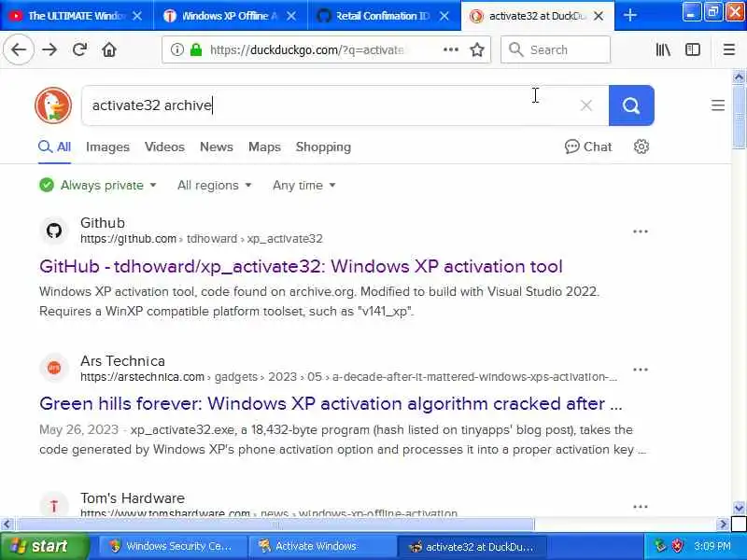
Task: Click the Github favicon in first result
Action: 54,231
